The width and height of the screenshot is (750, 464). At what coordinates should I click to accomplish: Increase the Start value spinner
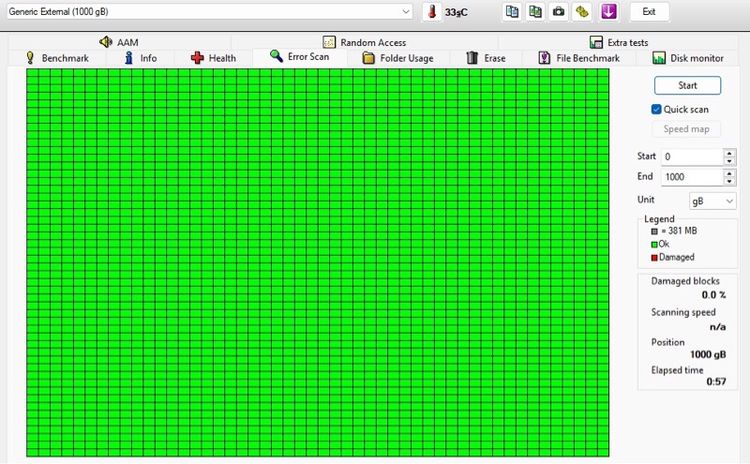tap(729, 153)
